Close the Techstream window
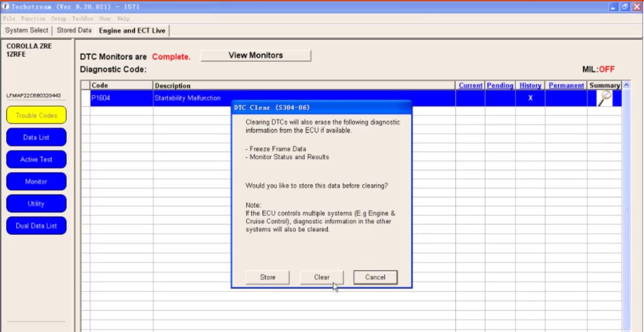Viewport: 644px width, 332px height. coord(636,7)
